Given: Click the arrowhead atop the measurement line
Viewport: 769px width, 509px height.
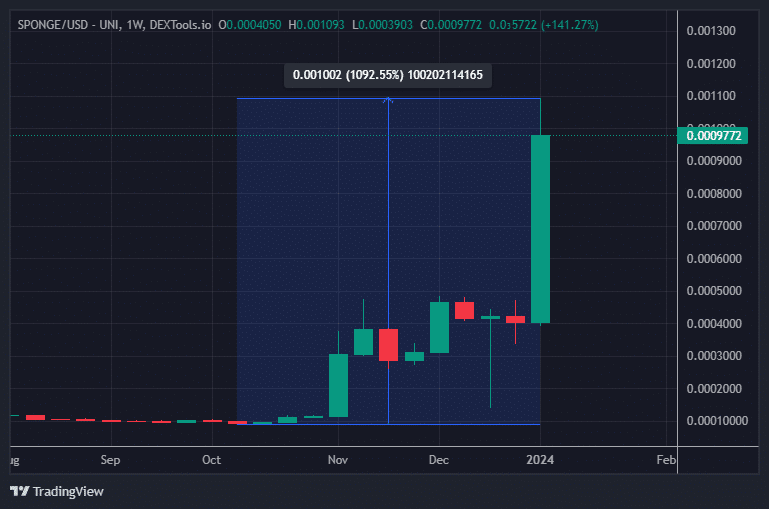Looking at the screenshot, I should coord(388,100).
